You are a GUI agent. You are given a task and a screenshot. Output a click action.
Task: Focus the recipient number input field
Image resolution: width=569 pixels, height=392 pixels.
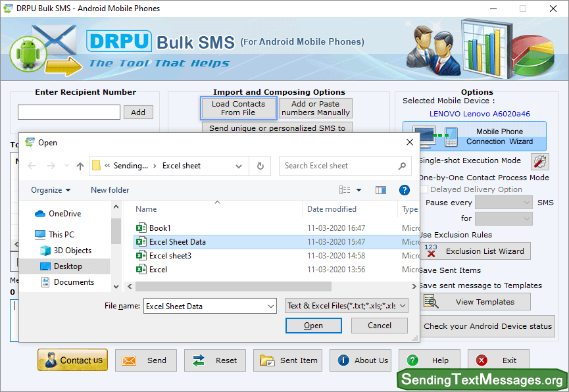69,112
